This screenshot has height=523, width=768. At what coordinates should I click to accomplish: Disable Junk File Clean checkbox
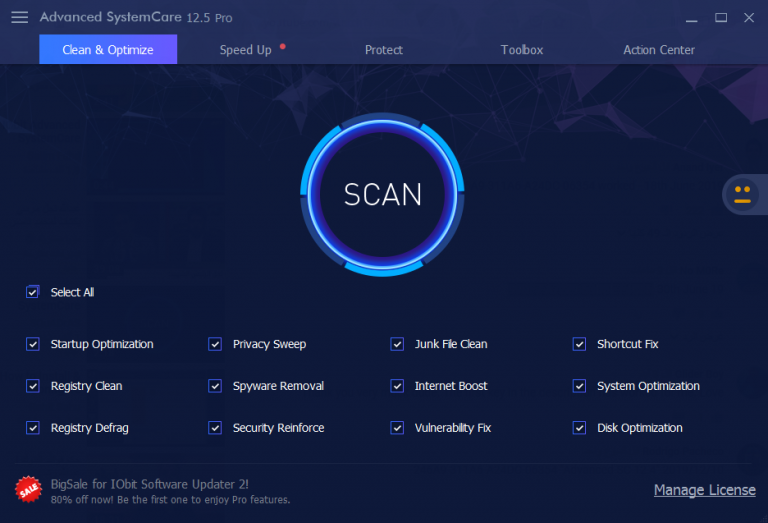coord(397,344)
